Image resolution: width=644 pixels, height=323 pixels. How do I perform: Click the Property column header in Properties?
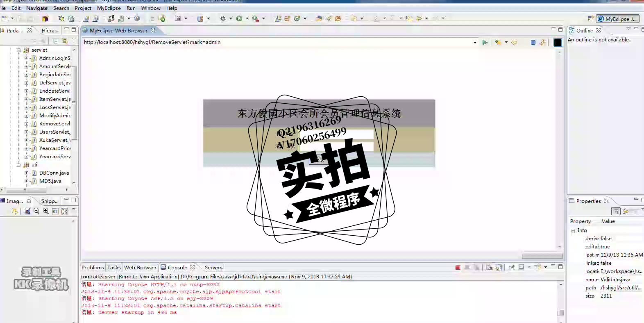pos(581,221)
